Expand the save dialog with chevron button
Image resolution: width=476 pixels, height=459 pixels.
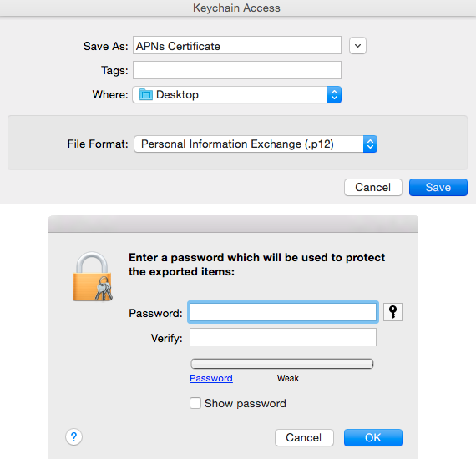tap(357, 46)
